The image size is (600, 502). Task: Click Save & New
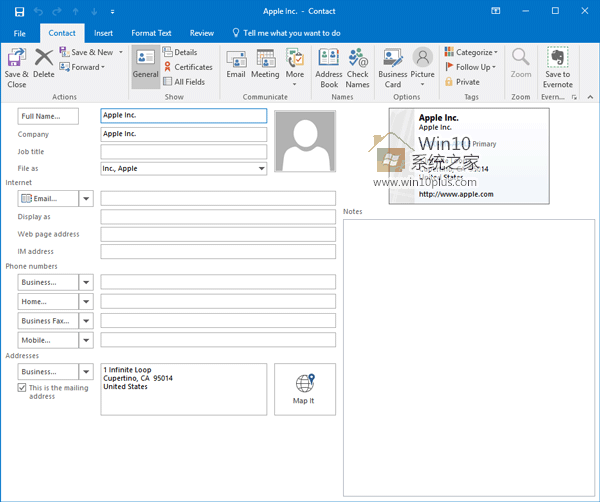coord(87,52)
